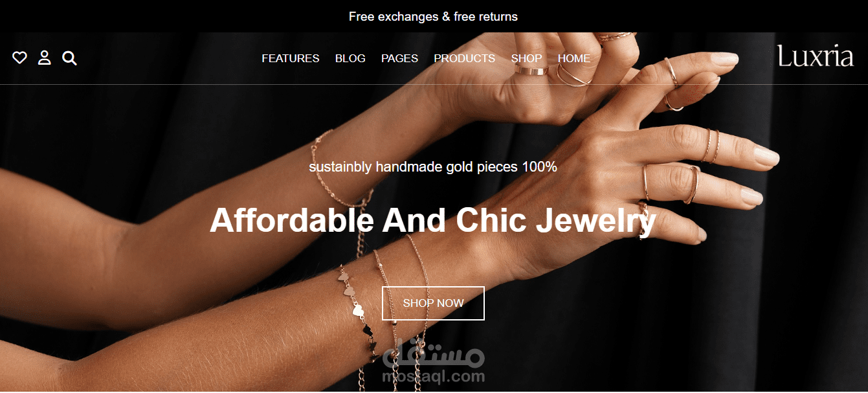Click the free exchanges & free returns banner
The width and height of the screenshot is (868, 393).
tap(433, 16)
